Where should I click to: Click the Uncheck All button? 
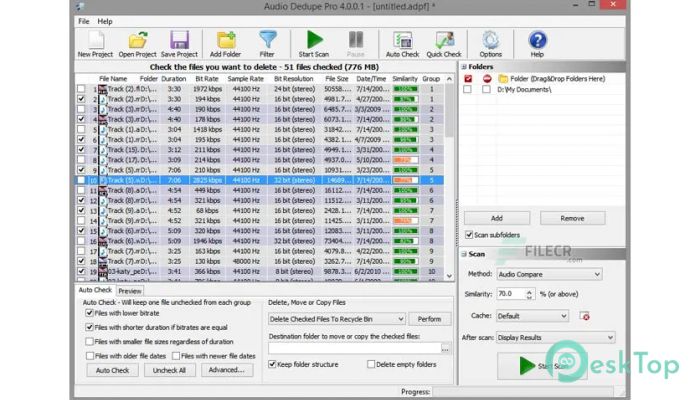tap(169, 370)
